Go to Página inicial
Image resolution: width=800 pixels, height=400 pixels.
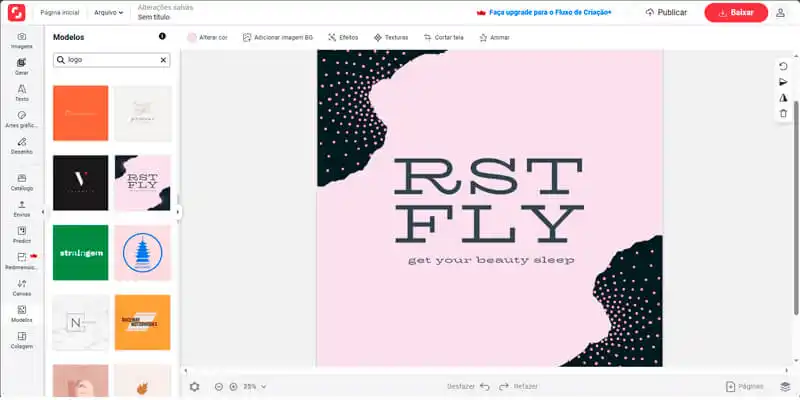tap(60, 13)
